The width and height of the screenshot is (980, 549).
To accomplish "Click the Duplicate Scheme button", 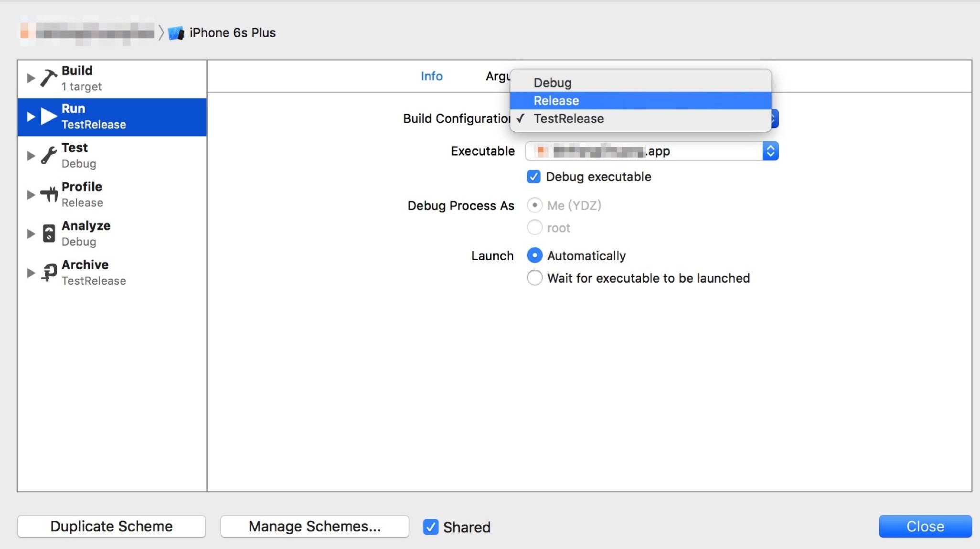I will click(x=111, y=526).
